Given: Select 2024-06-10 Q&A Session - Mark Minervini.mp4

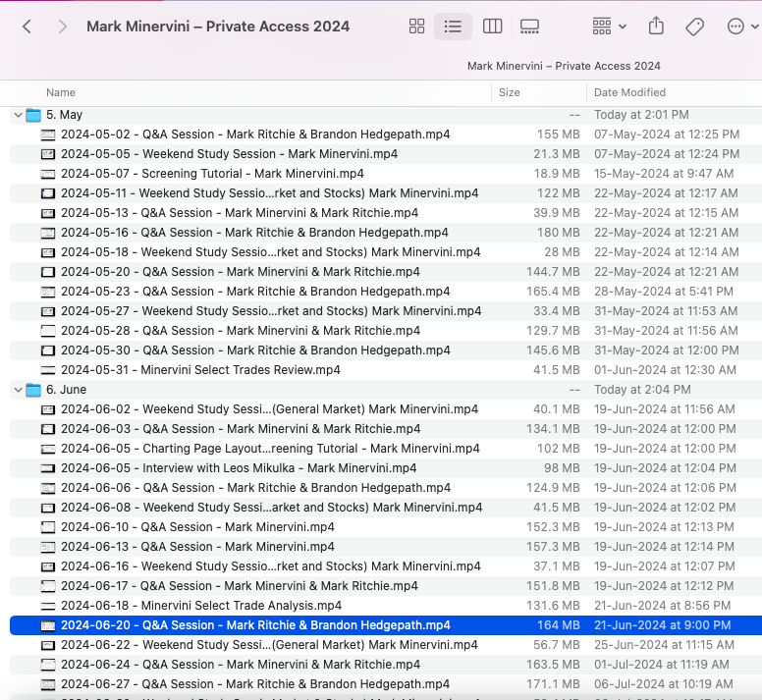Looking at the screenshot, I should pyautogui.click(x=197, y=527).
